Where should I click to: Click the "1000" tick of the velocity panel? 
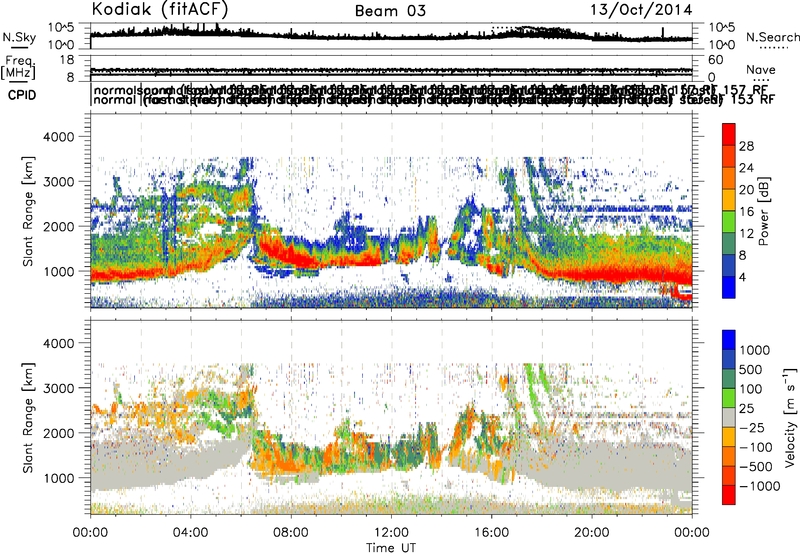(59, 478)
